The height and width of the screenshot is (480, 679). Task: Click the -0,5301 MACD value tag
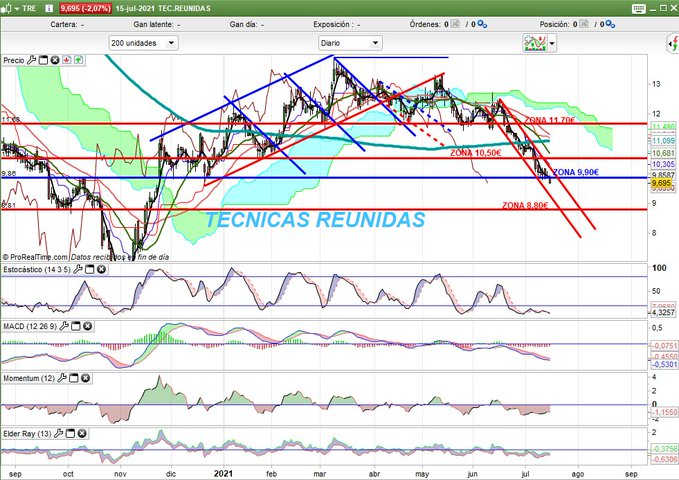point(664,364)
